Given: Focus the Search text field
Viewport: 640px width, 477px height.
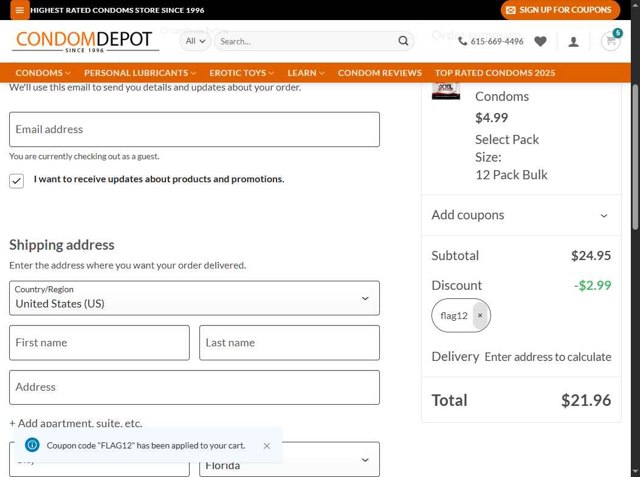Looking at the screenshot, I should coord(306,41).
